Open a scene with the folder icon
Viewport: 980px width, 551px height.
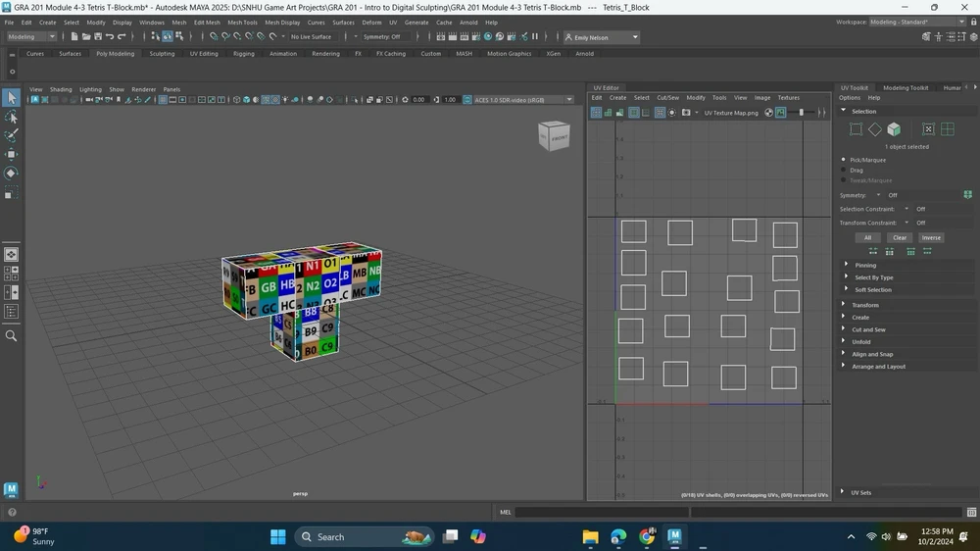tap(86, 37)
